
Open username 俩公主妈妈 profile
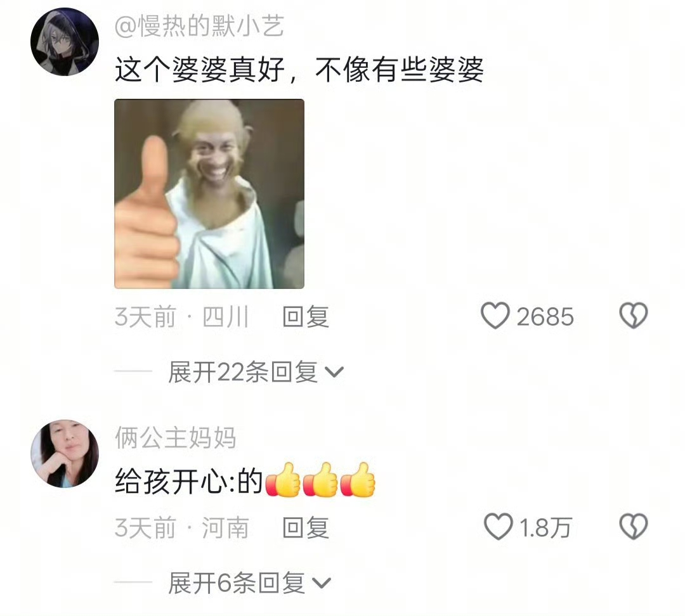(176, 438)
